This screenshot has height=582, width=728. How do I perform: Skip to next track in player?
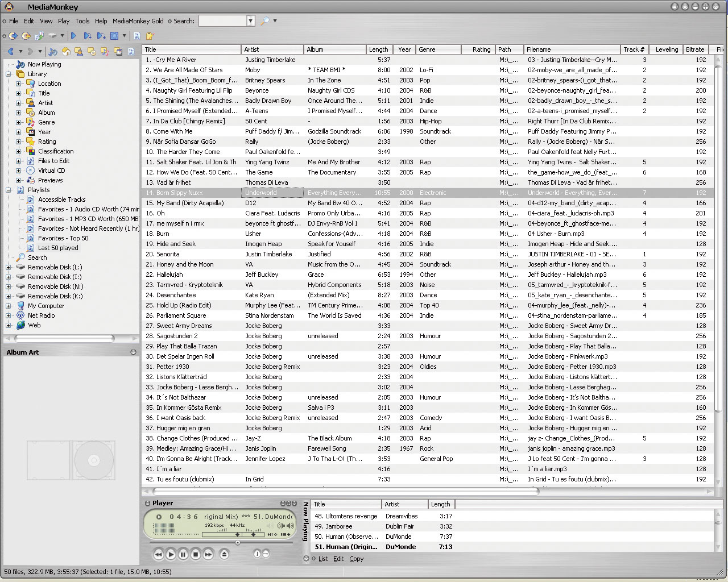pos(209,554)
